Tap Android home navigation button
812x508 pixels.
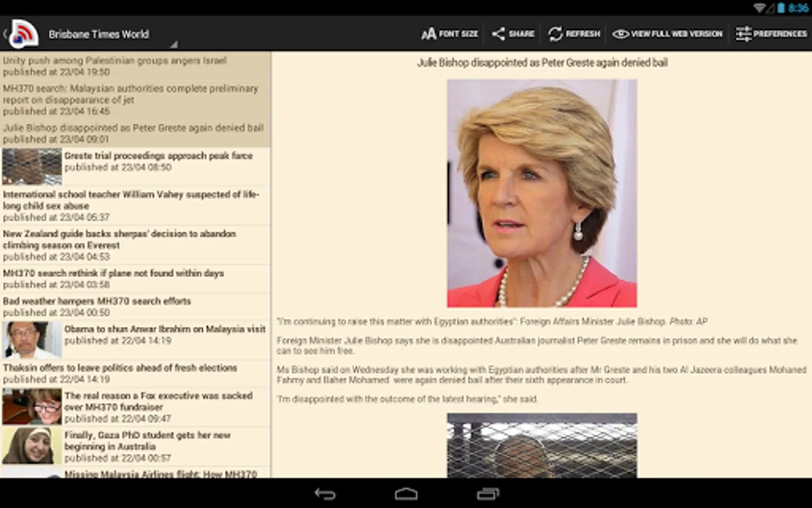click(406, 494)
